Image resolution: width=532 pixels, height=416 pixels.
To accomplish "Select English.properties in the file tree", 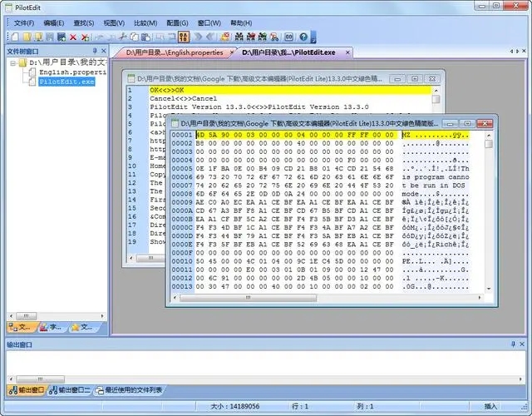I will [x=71, y=72].
